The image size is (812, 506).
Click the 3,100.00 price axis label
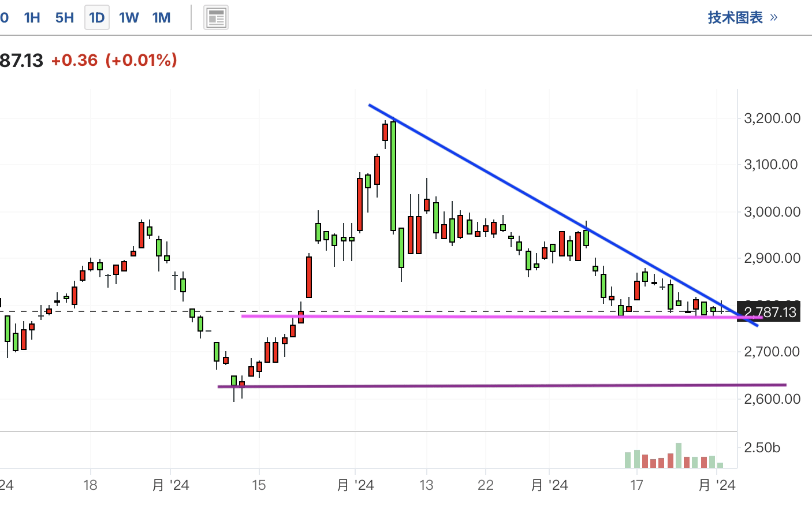(x=771, y=165)
